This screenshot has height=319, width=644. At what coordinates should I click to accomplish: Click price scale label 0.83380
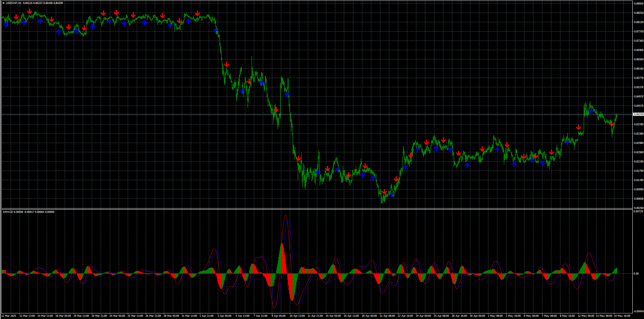[638, 133]
